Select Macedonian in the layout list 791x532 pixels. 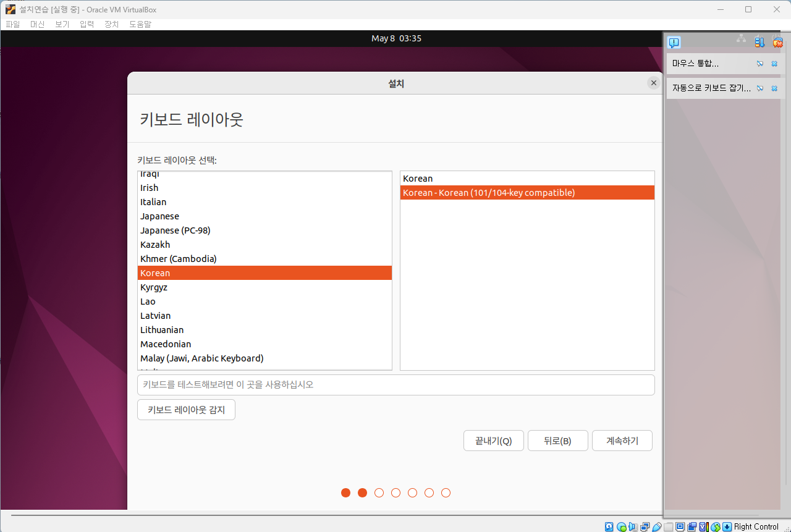(x=264, y=344)
